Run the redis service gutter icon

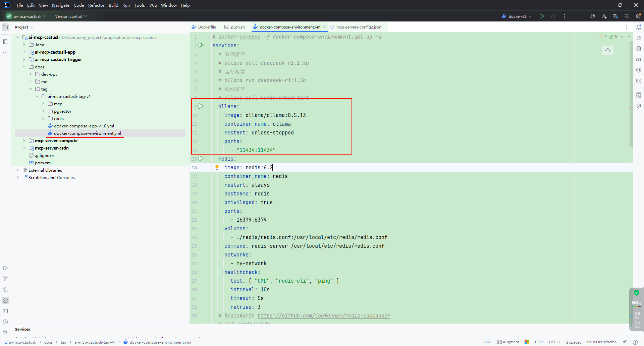click(201, 159)
